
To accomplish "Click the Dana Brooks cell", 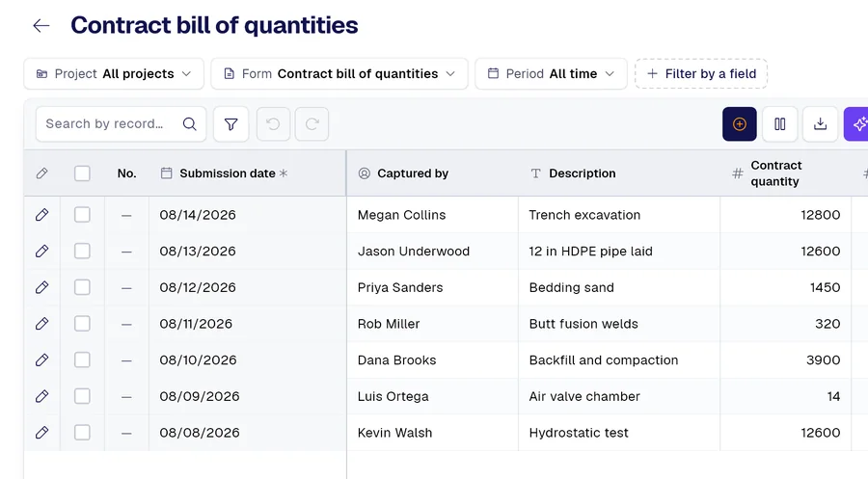I will [x=432, y=360].
